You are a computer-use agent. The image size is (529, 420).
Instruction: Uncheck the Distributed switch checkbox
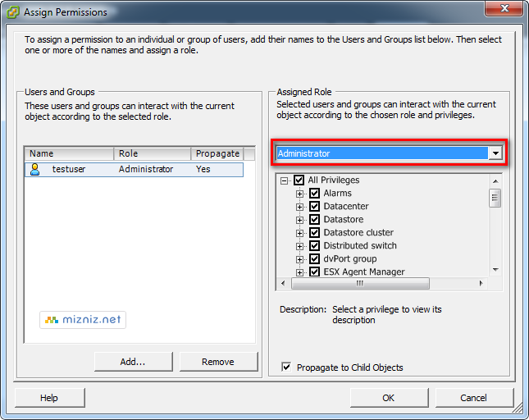tap(314, 246)
